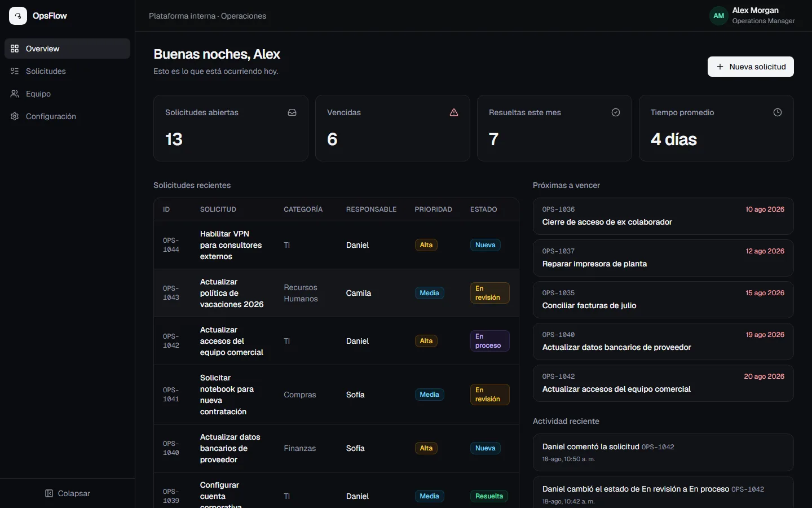Open activity Daniel comentó la solicitud
The image size is (812, 508).
[x=663, y=452]
